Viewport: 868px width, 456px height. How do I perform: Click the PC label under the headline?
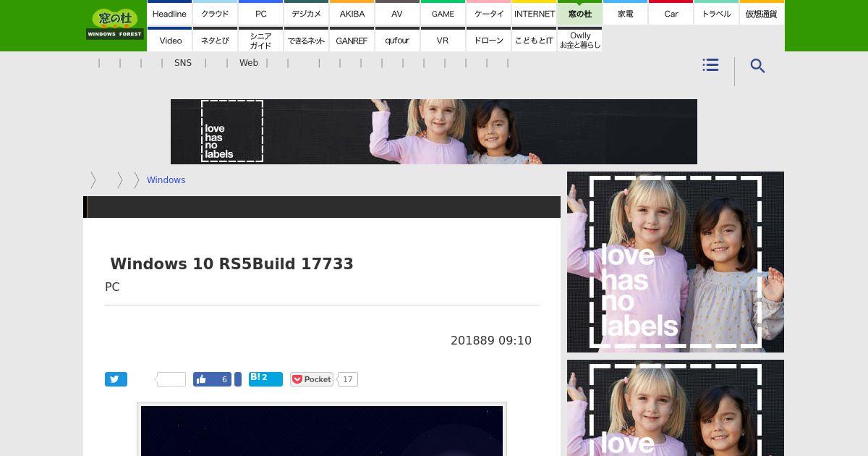click(x=112, y=287)
